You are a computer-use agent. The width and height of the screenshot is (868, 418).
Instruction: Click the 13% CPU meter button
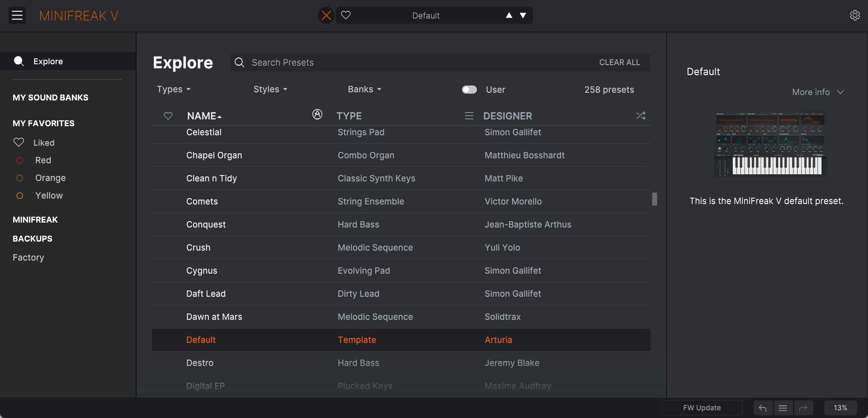tap(840, 408)
